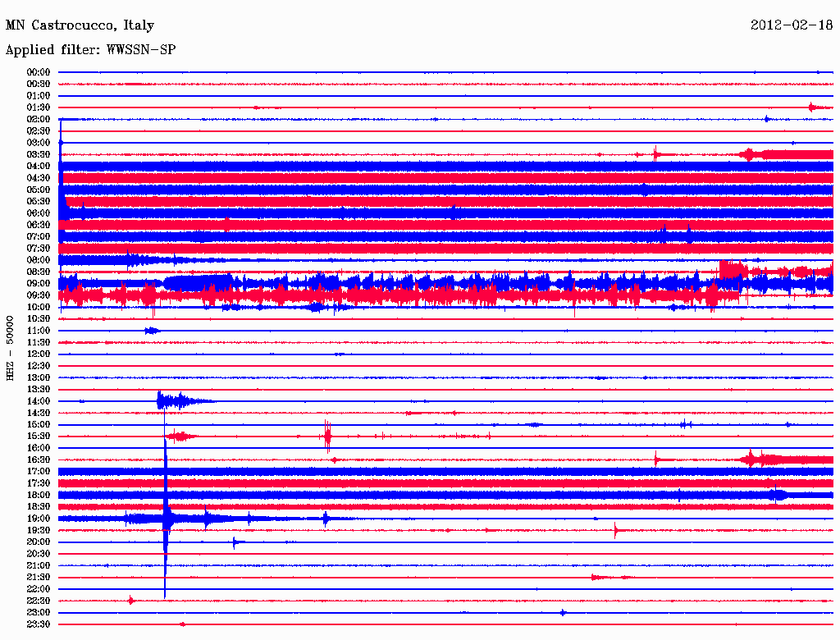Click the "12:00" time label
This screenshot has width=840, height=640.
(x=38, y=354)
